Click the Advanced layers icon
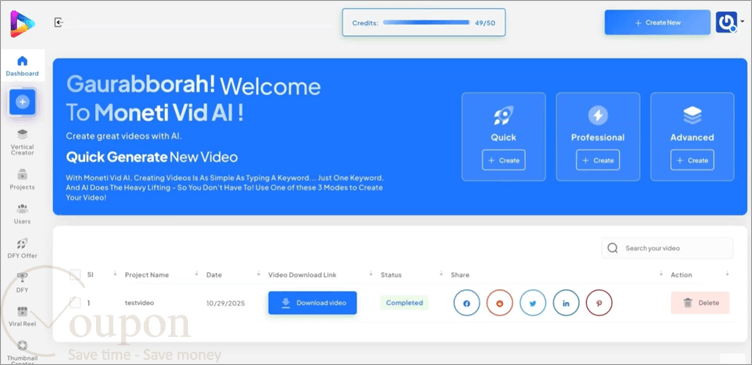The height and width of the screenshot is (365, 752). click(692, 115)
